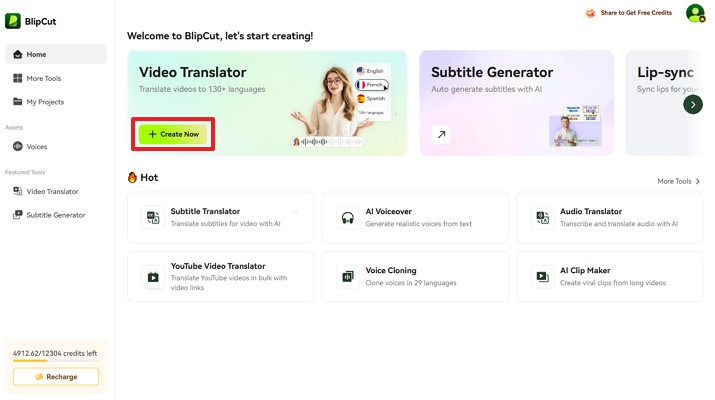
Task: Click the Voice Cloning icon
Action: 347,276
